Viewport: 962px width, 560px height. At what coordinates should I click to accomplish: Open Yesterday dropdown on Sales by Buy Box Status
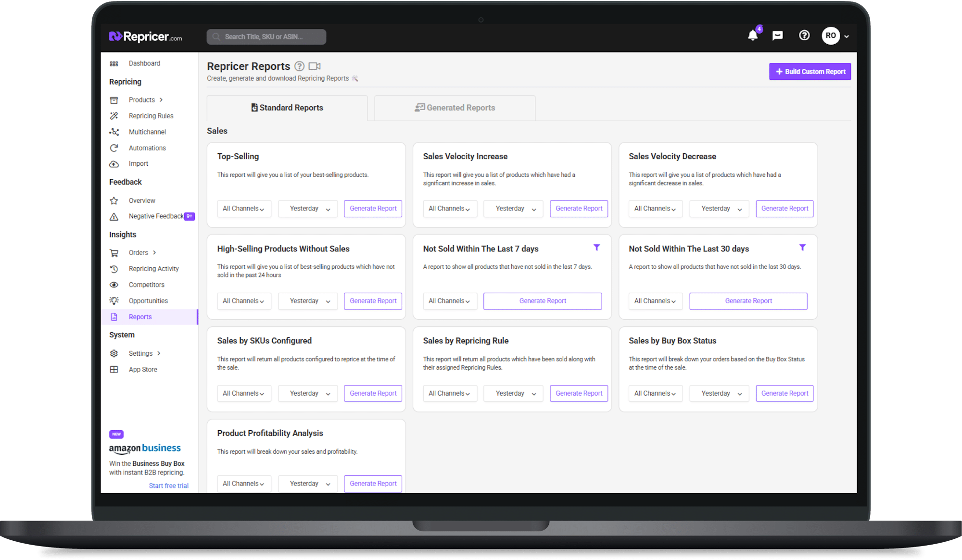click(719, 393)
